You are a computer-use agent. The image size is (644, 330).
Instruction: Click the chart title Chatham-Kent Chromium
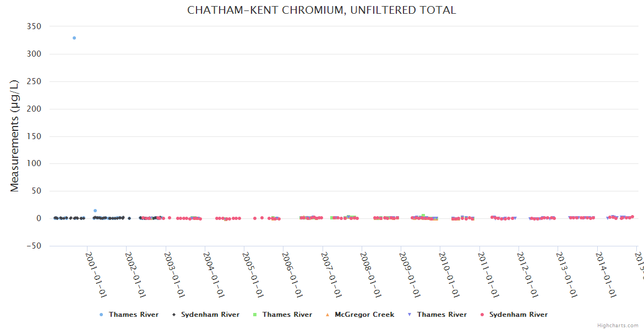(321, 10)
